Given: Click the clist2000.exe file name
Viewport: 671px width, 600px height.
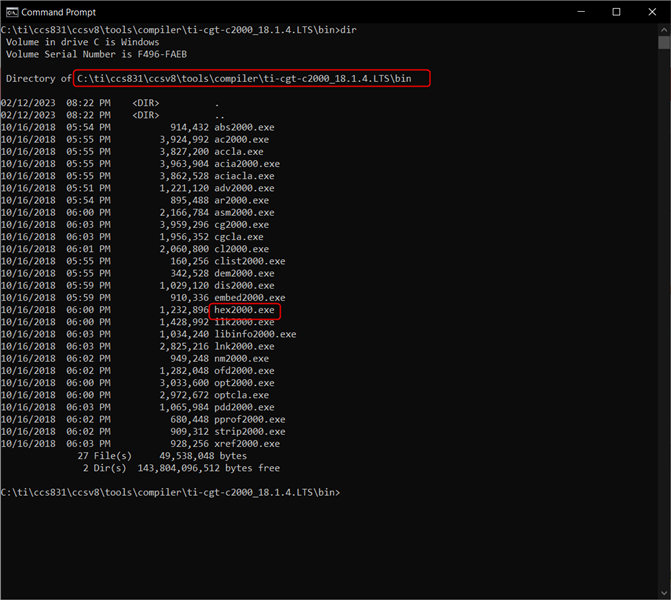Looking at the screenshot, I should pos(250,261).
